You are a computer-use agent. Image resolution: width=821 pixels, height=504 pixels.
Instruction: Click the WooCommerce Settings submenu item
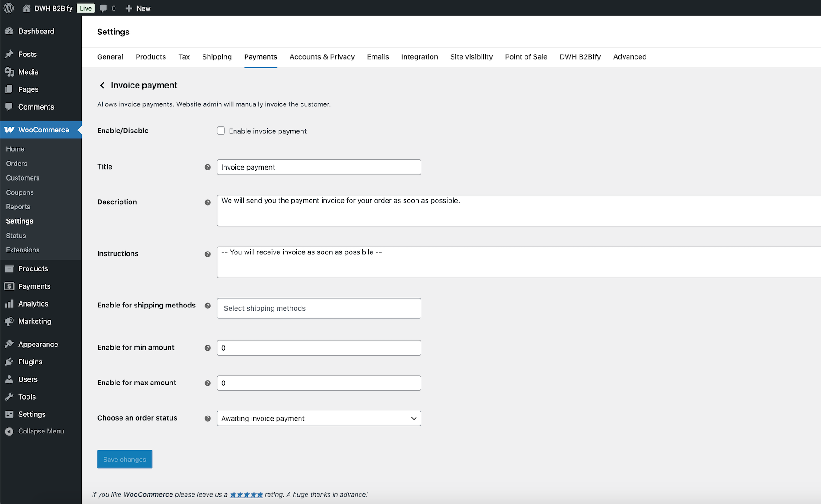(20, 221)
